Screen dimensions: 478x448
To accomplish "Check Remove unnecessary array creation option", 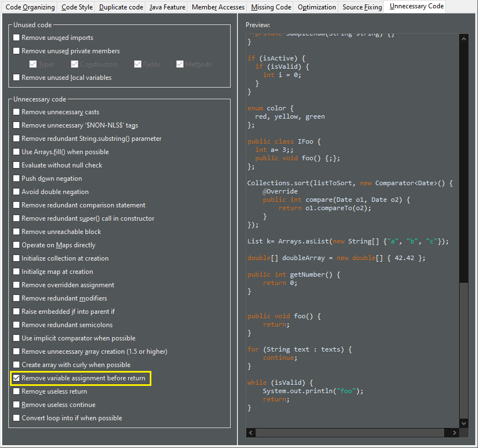I will click(x=17, y=352).
